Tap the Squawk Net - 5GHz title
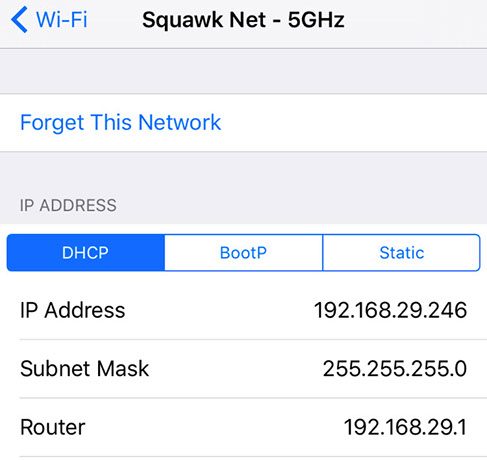Viewport: 487px width, 460px height. 243,20
